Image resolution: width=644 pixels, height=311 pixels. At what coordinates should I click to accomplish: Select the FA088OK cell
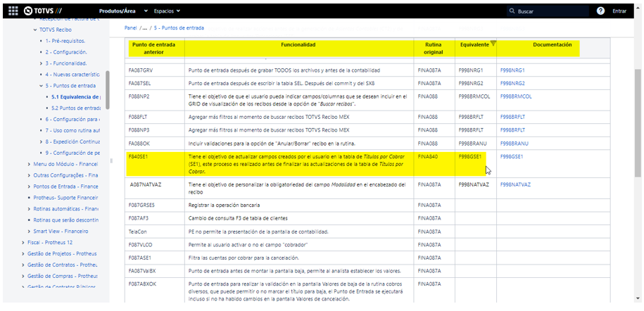point(155,144)
